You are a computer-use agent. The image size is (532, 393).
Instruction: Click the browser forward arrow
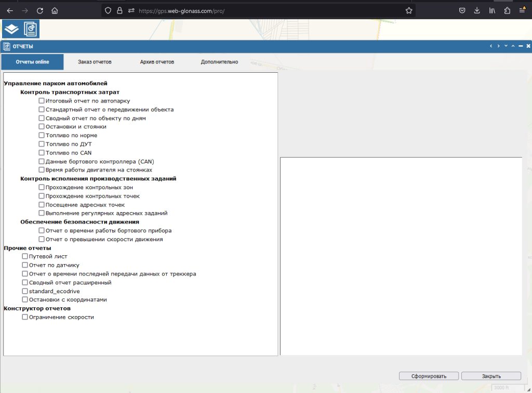(25, 11)
